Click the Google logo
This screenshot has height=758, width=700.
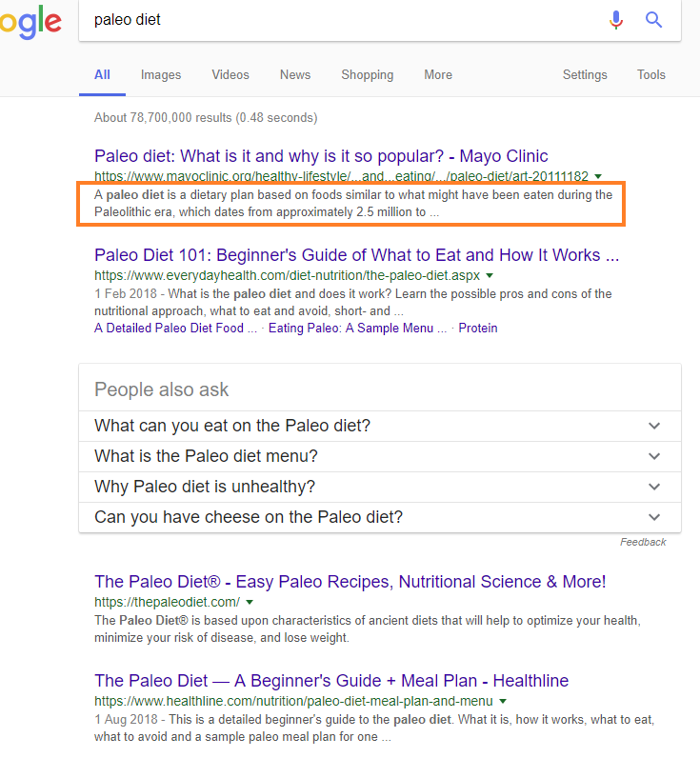30,22
